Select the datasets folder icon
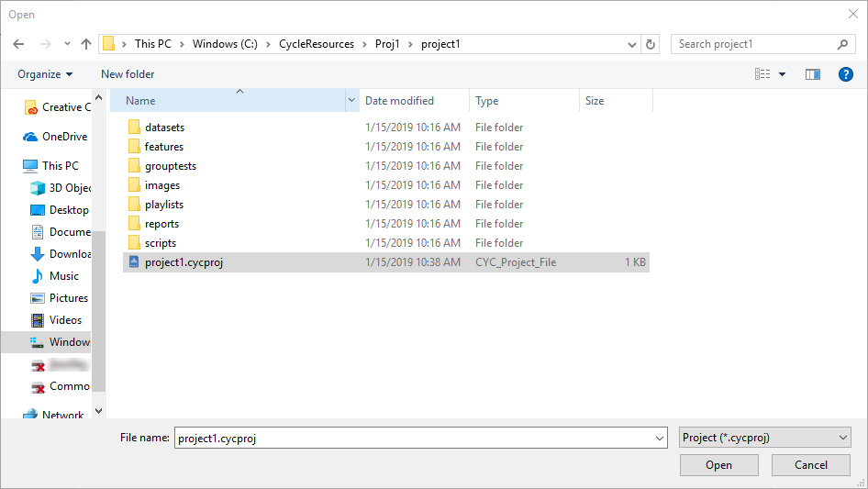 134,128
